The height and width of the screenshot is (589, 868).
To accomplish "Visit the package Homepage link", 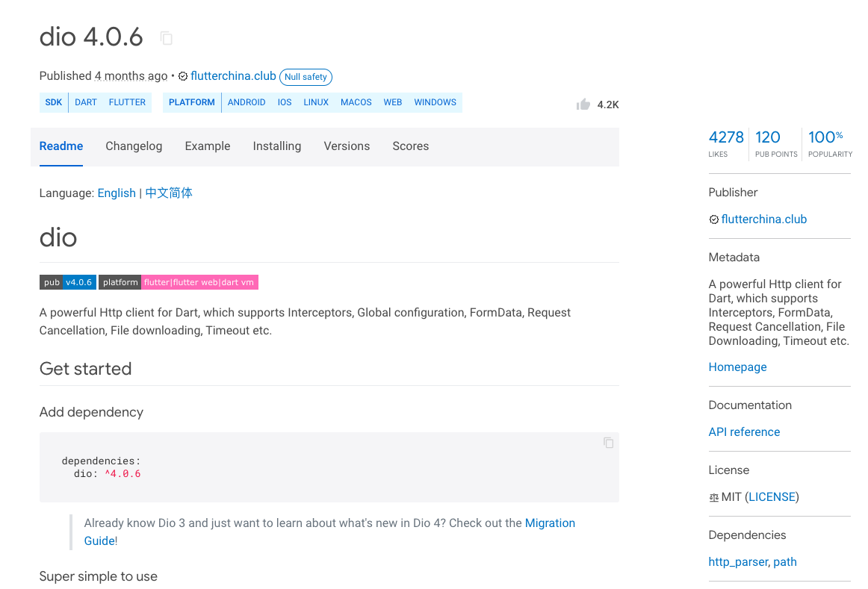I will [x=737, y=367].
